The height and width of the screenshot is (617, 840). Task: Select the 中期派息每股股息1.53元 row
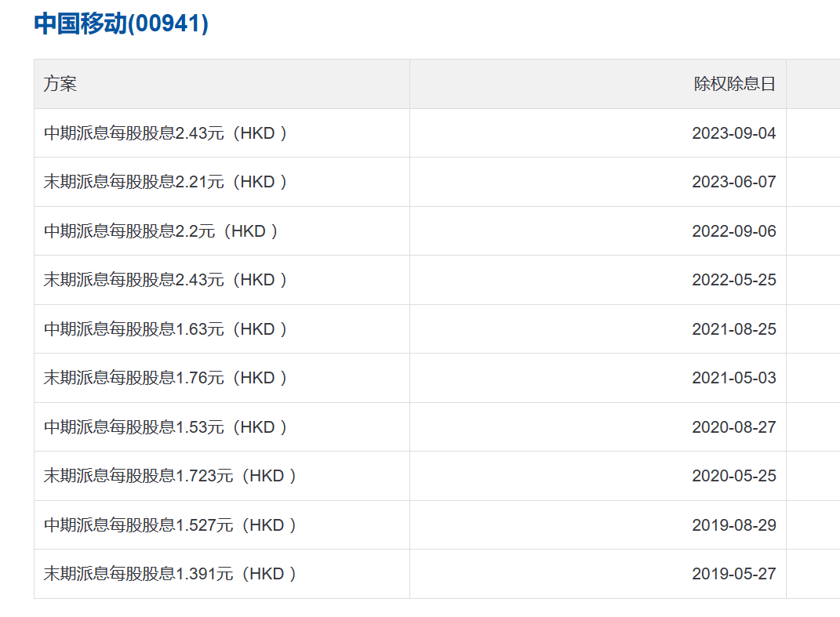[x=437, y=426]
